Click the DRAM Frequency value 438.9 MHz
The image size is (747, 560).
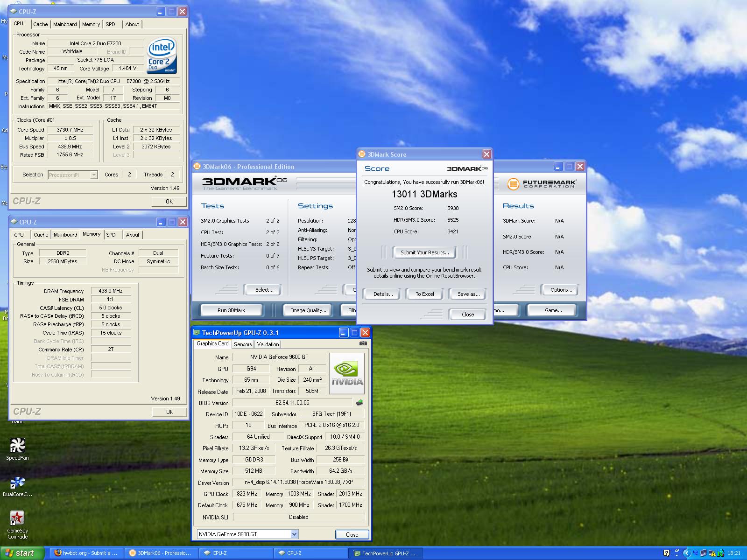pyautogui.click(x=111, y=291)
